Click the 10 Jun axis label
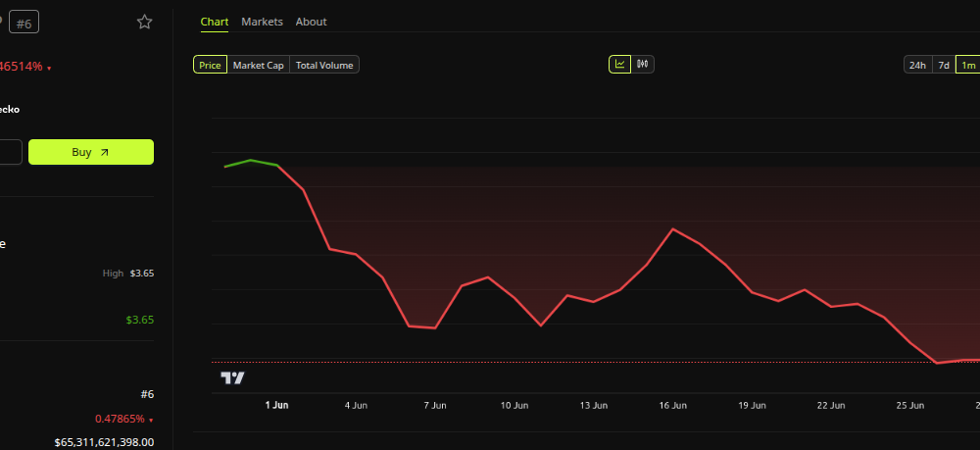This screenshot has height=450, width=980. tap(514, 405)
